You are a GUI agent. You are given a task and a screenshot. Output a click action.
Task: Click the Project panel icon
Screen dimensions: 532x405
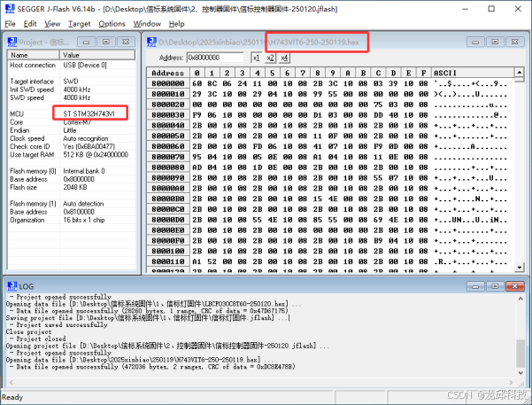[x=12, y=42]
